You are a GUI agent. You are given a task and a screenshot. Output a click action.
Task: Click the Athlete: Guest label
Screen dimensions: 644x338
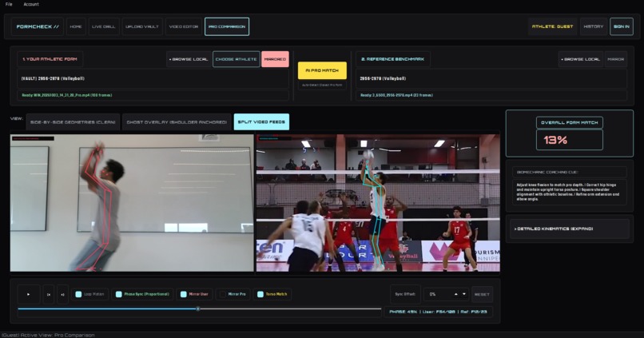552,26
